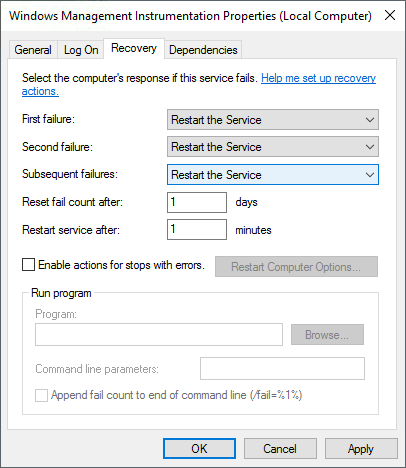Image resolution: width=406 pixels, height=468 pixels.
Task: Click the First failure dropdown arrow
Action: tap(369, 120)
